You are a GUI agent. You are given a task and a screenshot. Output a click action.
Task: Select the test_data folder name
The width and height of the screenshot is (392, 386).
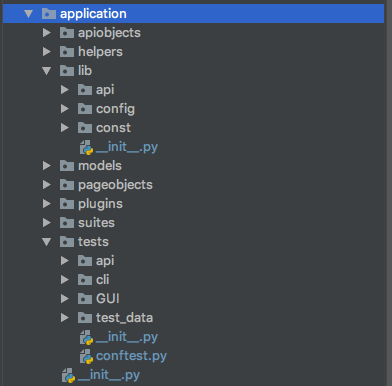click(x=124, y=318)
